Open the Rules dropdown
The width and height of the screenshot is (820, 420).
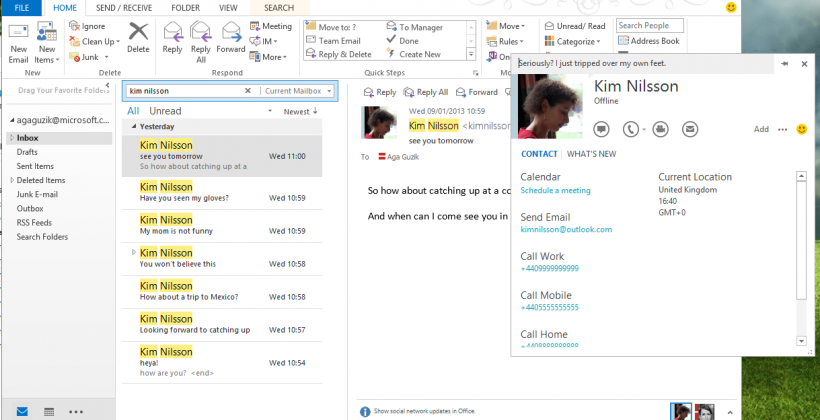[x=506, y=41]
